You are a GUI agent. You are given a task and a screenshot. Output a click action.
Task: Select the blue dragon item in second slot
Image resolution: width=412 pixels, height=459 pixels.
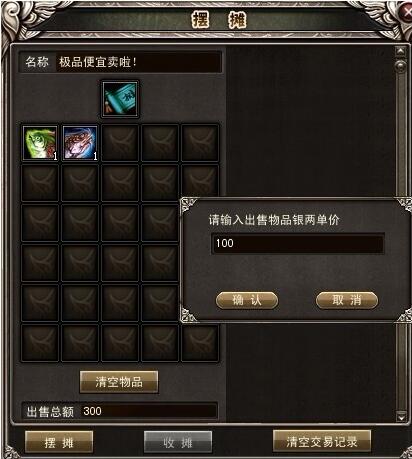[80, 143]
